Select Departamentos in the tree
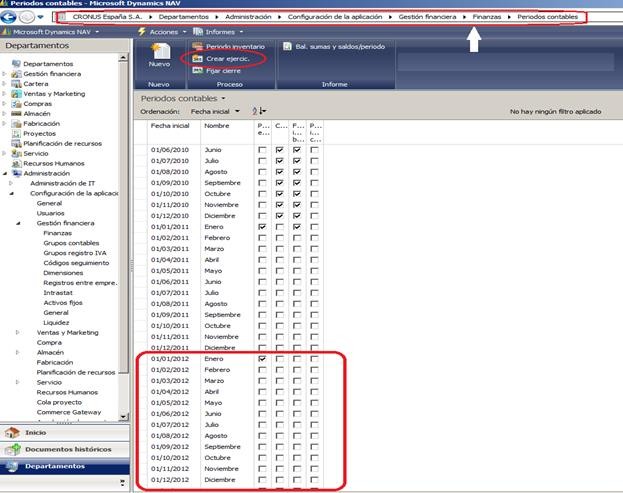This screenshot has height=493, width=623. coord(48,64)
